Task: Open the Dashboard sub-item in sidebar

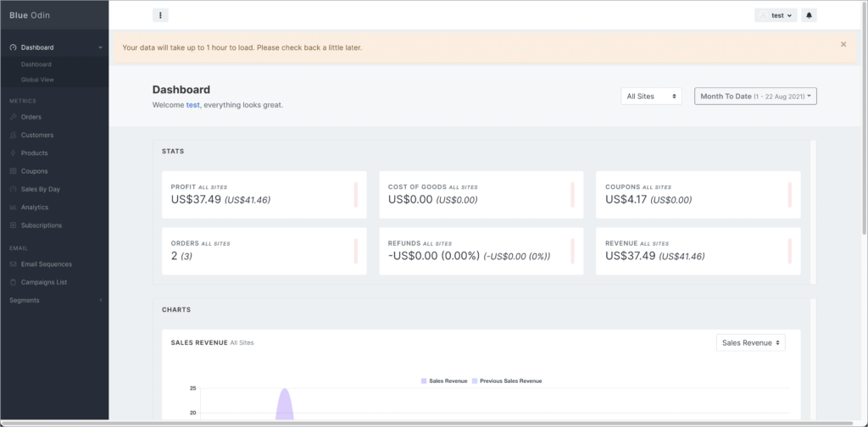Action: pyautogui.click(x=36, y=64)
